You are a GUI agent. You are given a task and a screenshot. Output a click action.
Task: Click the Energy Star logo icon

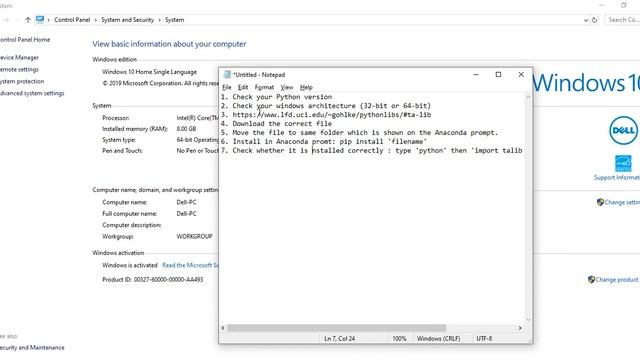(623, 163)
